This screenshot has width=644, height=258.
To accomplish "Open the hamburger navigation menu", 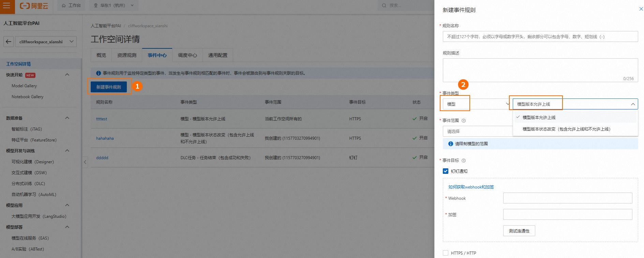I will [7, 6].
